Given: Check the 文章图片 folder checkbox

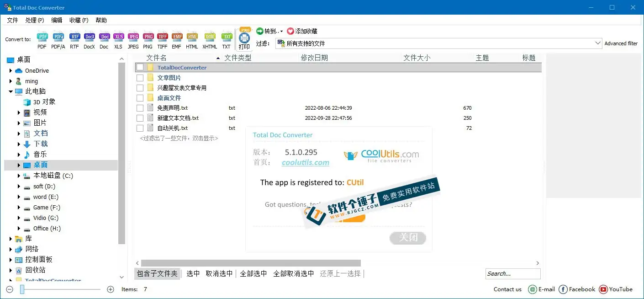Looking at the screenshot, I should (140, 78).
